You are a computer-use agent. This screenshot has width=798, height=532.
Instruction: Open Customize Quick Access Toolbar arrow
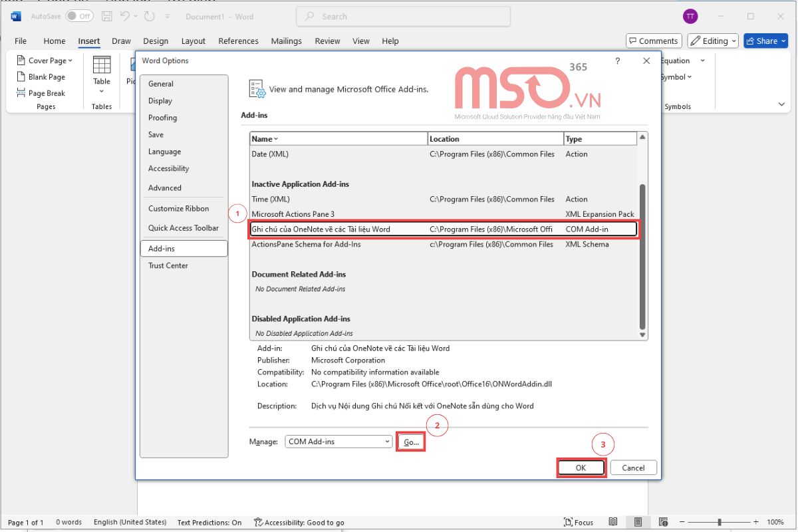point(169,16)
